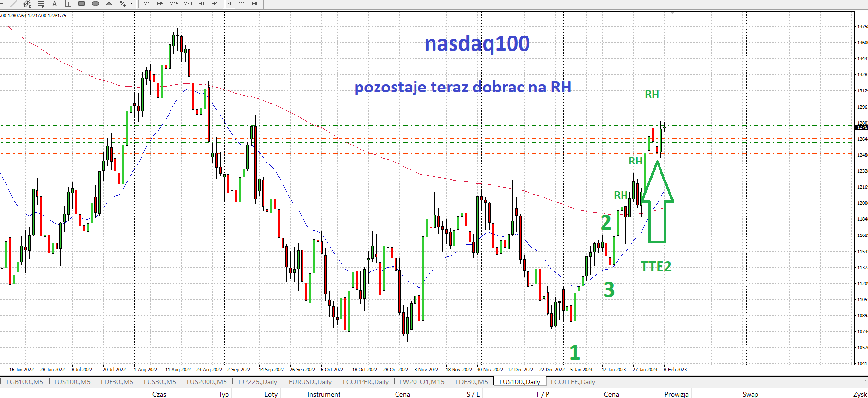The image size is (868, 398).
Task: Select 'pozostaje teraz dobrac na RH' text label
Action: point(463,87)
